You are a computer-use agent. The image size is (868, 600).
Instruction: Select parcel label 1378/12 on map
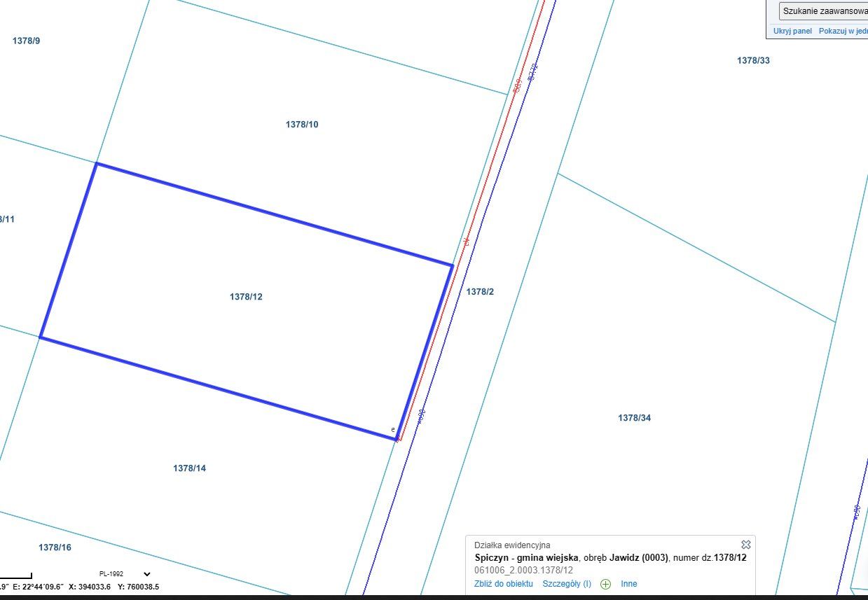coord(246,297)
